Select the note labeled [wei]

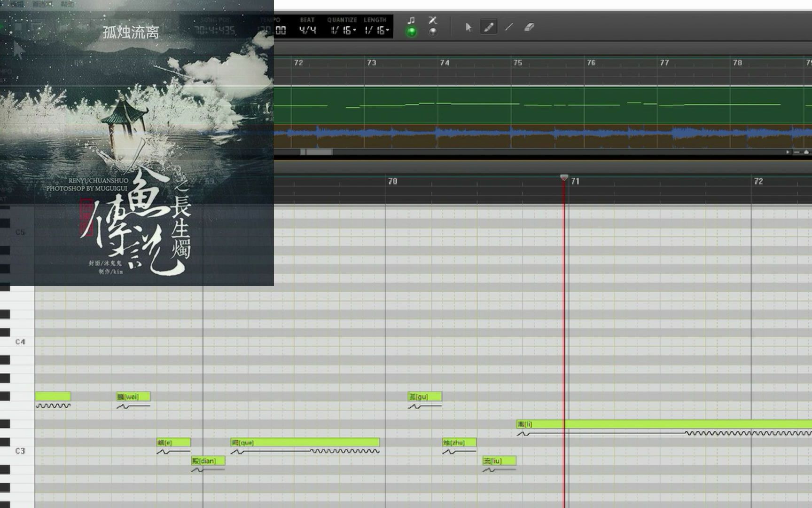(133, 397)
